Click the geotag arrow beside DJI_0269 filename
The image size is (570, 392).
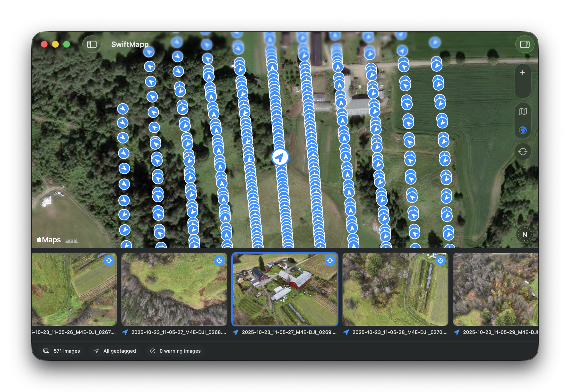click(236, 332)
